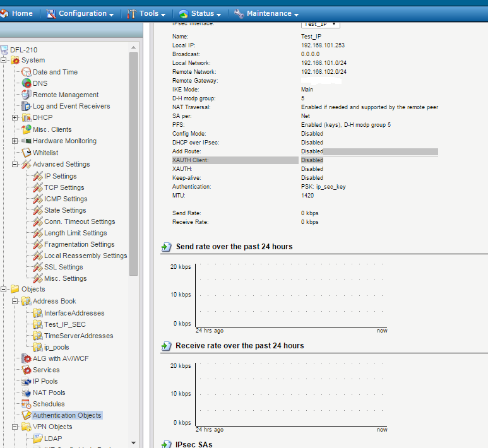Expand the Hardware Monitoring node
488x448 pixels.
tap(15, 141)
